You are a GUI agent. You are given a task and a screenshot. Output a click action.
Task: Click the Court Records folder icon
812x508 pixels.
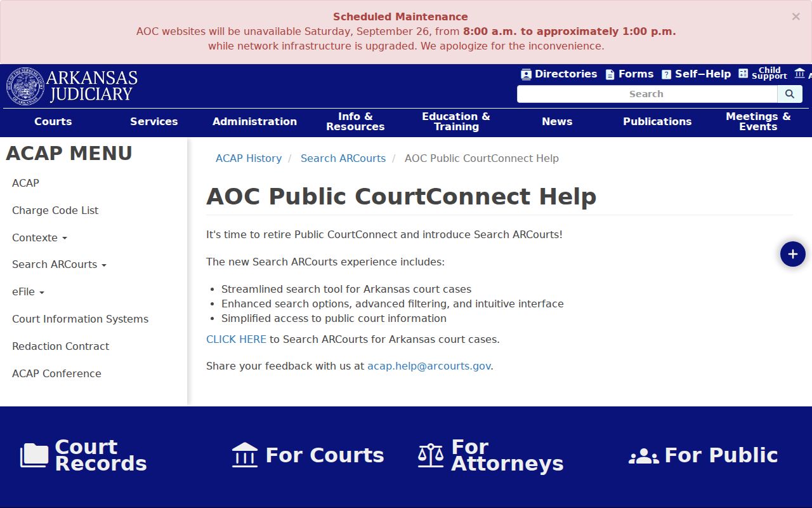tap(34, 455)
